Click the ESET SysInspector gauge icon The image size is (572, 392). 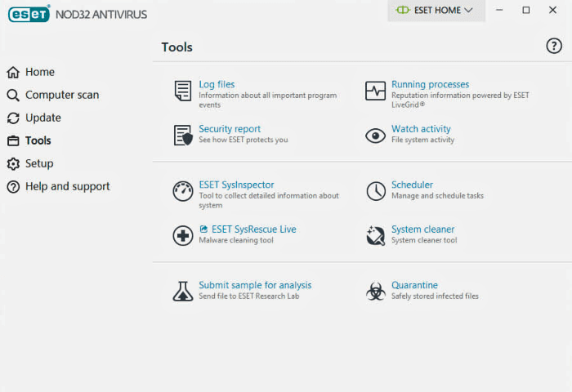click(183, 191)
